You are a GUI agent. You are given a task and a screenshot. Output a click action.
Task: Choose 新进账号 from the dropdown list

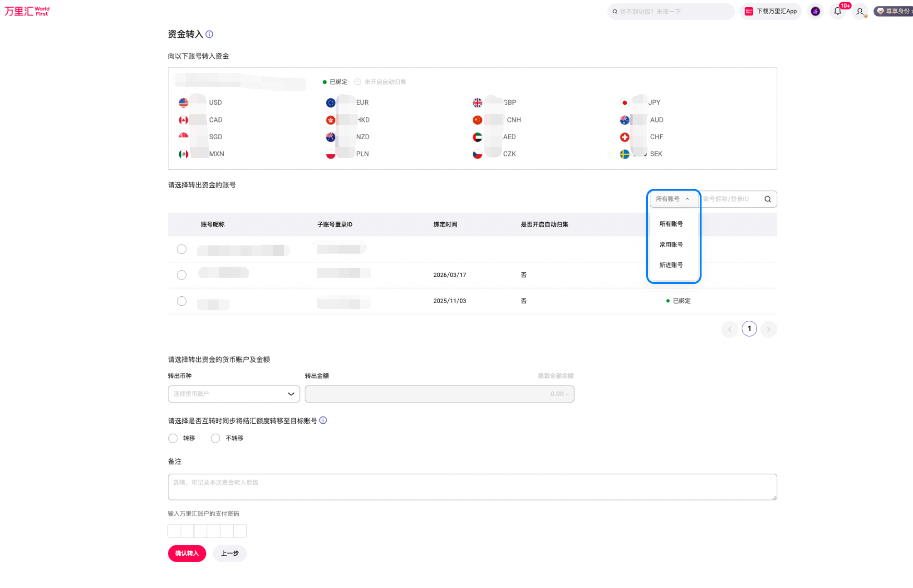point(671,265)
